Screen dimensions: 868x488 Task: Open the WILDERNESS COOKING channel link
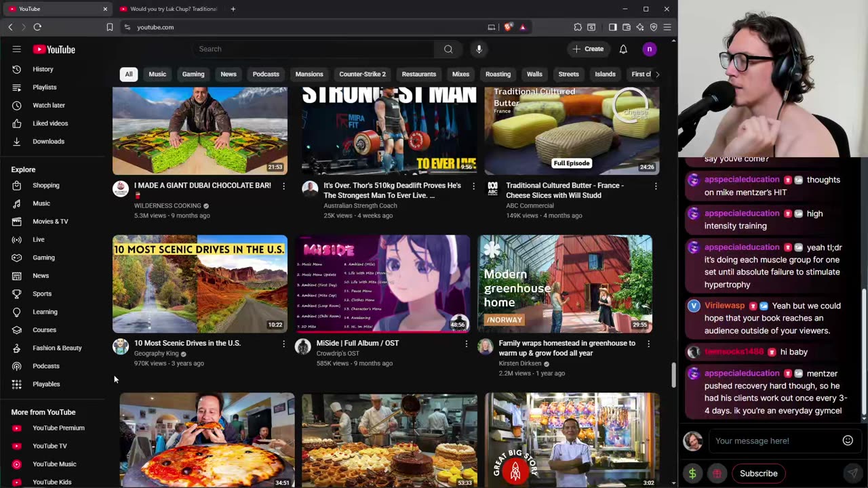tap(167, 206)
